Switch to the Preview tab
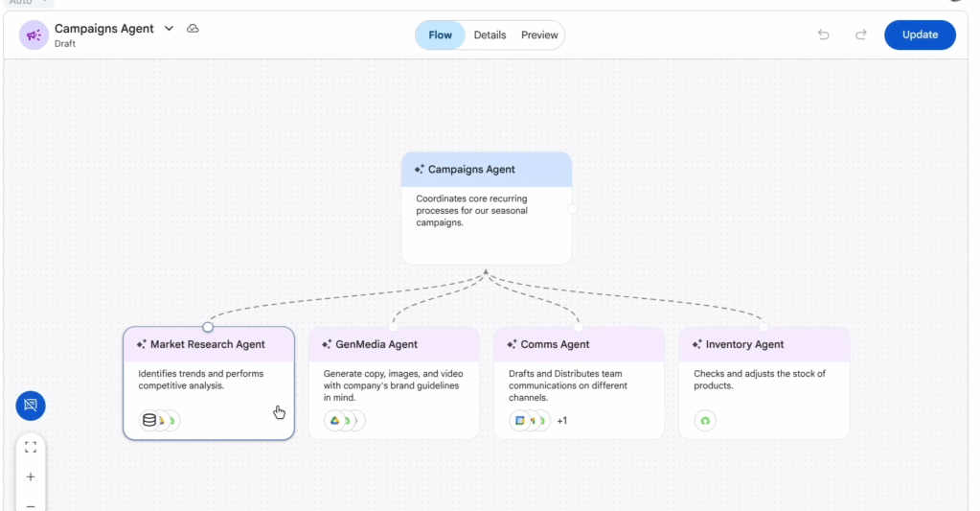Viewport: 980px width, 511px height. click(x=539, y=35)
